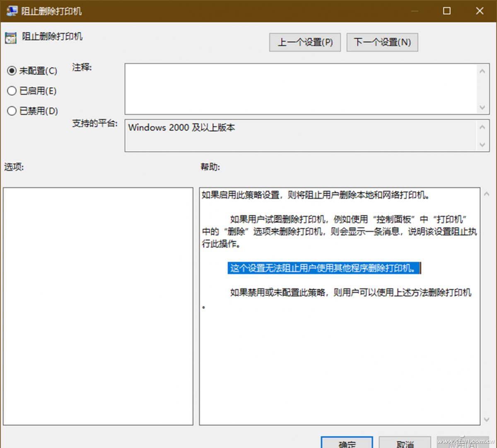This screenshot has height=448, width=497.
Task: Click the Windows 2000 及以上版本 platform text
Action: point(181,128)
